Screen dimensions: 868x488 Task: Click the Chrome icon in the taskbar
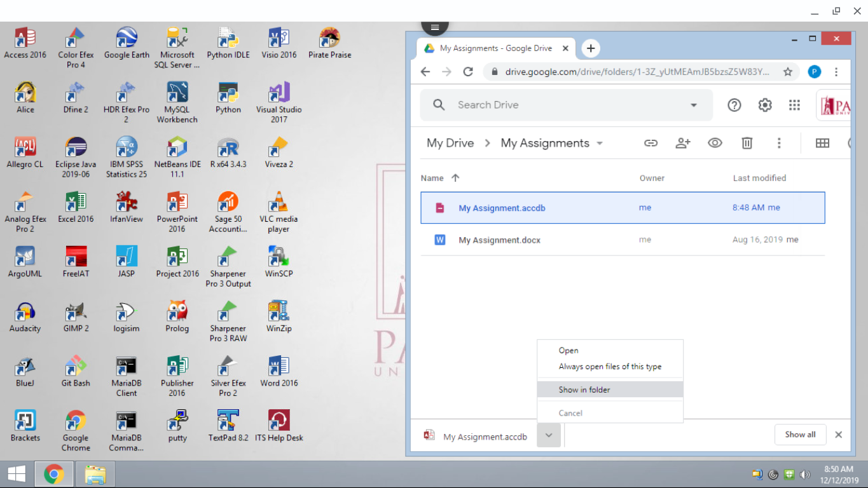point(54,475)
